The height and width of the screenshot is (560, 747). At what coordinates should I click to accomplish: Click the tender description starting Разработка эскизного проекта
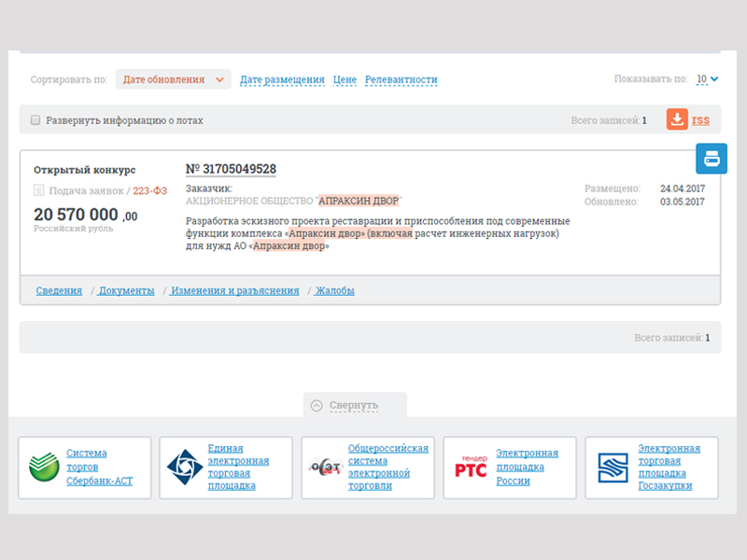click(378, 233)
